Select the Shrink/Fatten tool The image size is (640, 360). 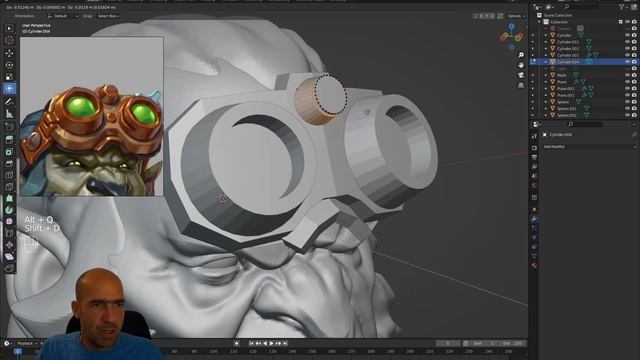point(9,245)
